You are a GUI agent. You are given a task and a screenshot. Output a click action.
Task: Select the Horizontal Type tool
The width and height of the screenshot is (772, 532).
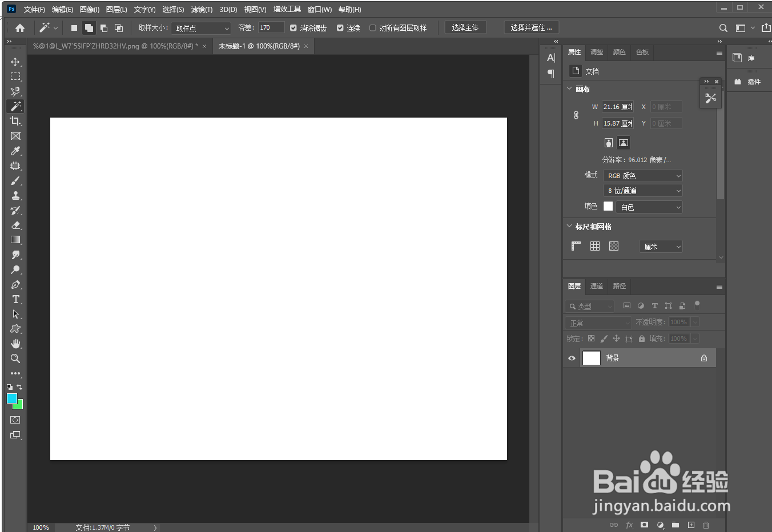coord(15,299)
